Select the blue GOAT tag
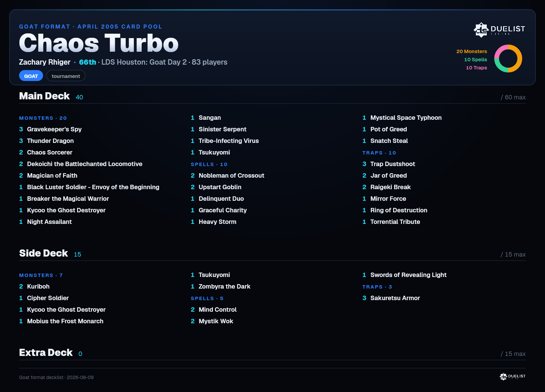The height and width of the screenshot is (392, 545). tap(31, 76)
